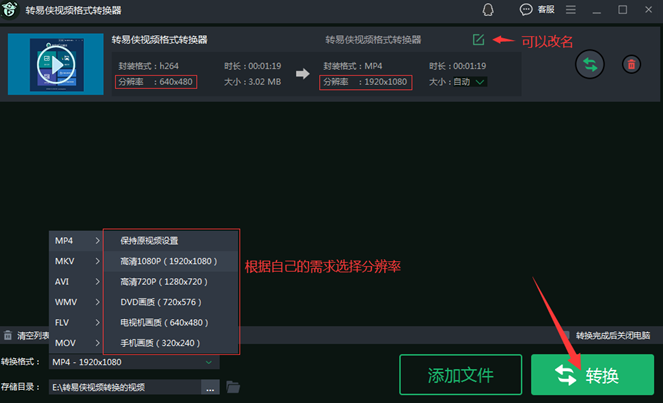Choose DVD画质 (720x576) resolution
Viewport: 663px width, 403px height.
pos(171,302)
